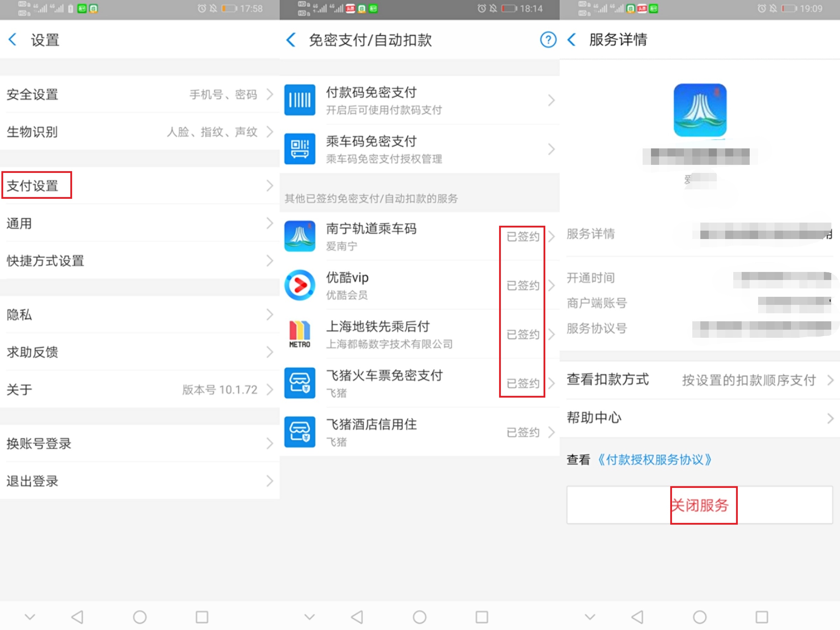Tap 按设置的扣款顺序支付 value text
The image size is (840, 630).
pyautogui.click(x=749, y=380)
